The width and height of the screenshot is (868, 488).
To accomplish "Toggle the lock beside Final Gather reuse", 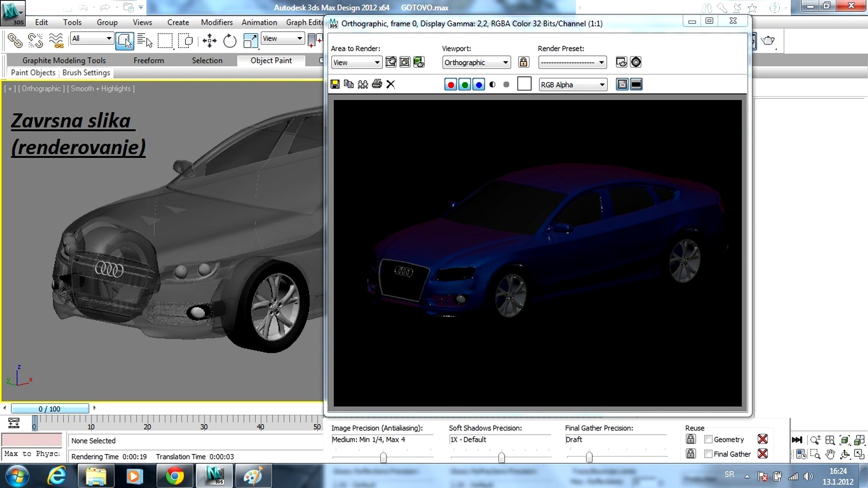I will [691, 453].
